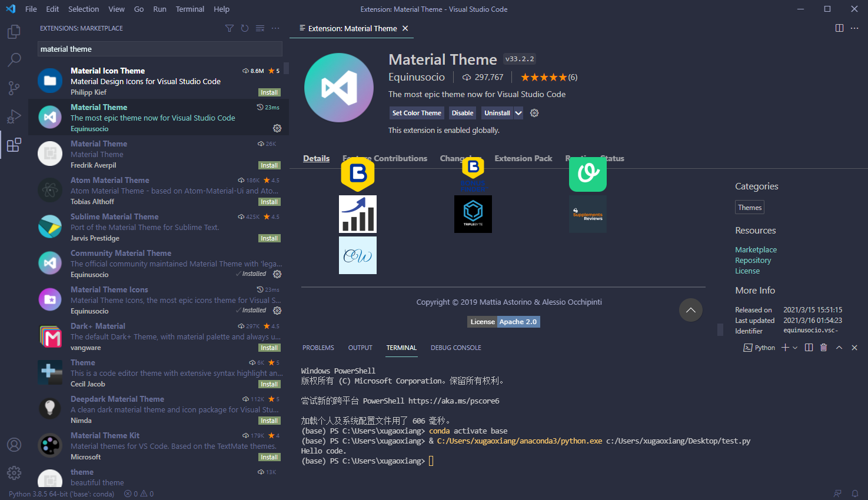The image size is (868, 500).
Task: Click the Disable button
Action: pyautogui.click(x=463, y=113)
